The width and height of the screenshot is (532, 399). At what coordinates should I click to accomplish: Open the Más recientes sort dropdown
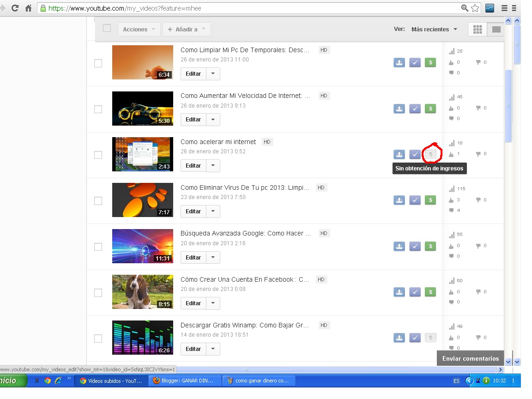coord(434,30)
